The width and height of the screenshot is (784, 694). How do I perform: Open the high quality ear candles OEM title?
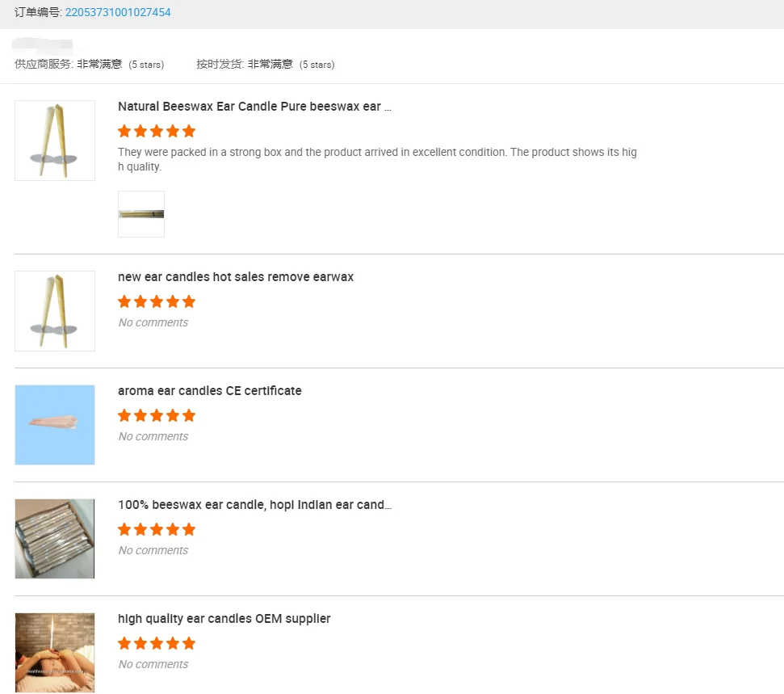click(x=224, y=619)
